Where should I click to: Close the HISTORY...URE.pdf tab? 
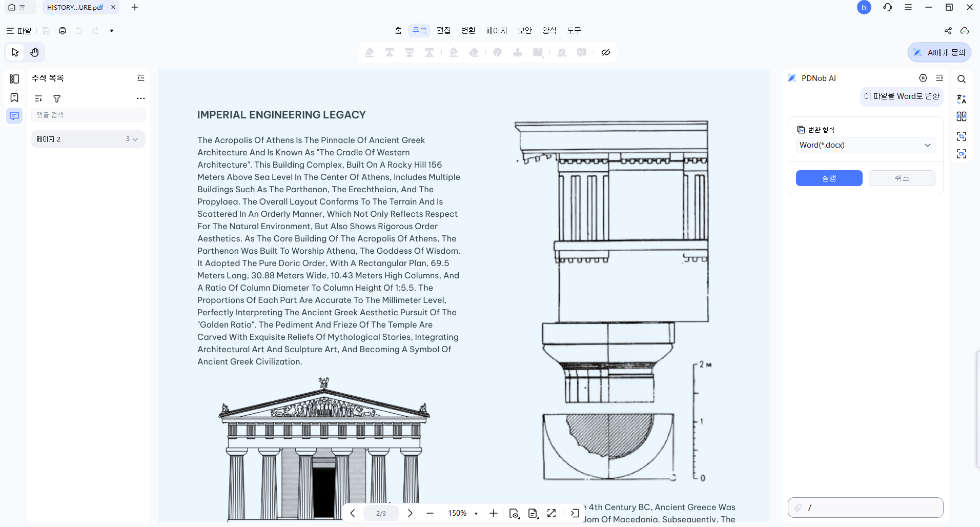(x=113, y=7)
